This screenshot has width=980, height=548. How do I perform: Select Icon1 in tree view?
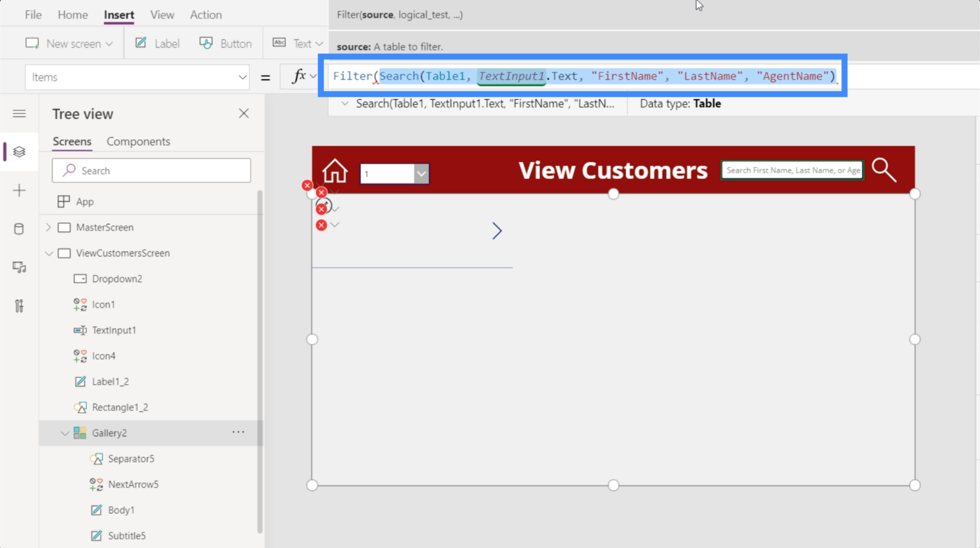(103, 304)
